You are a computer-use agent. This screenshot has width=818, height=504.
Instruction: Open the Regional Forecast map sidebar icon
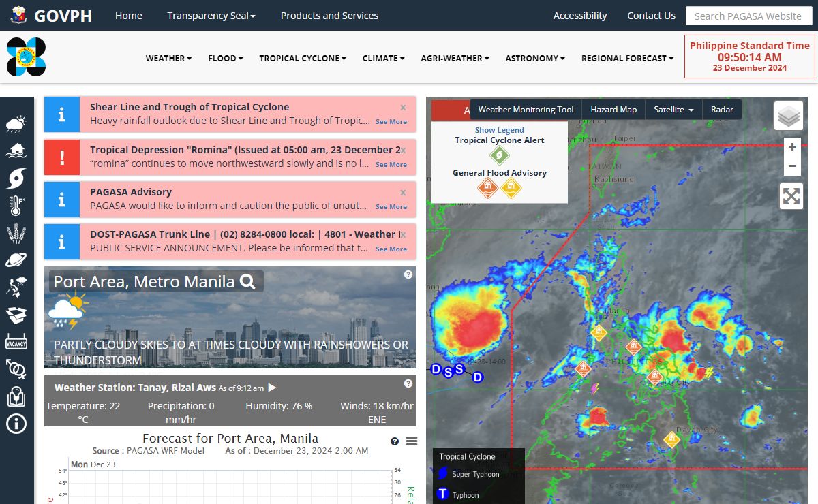(x=16, y=287)
